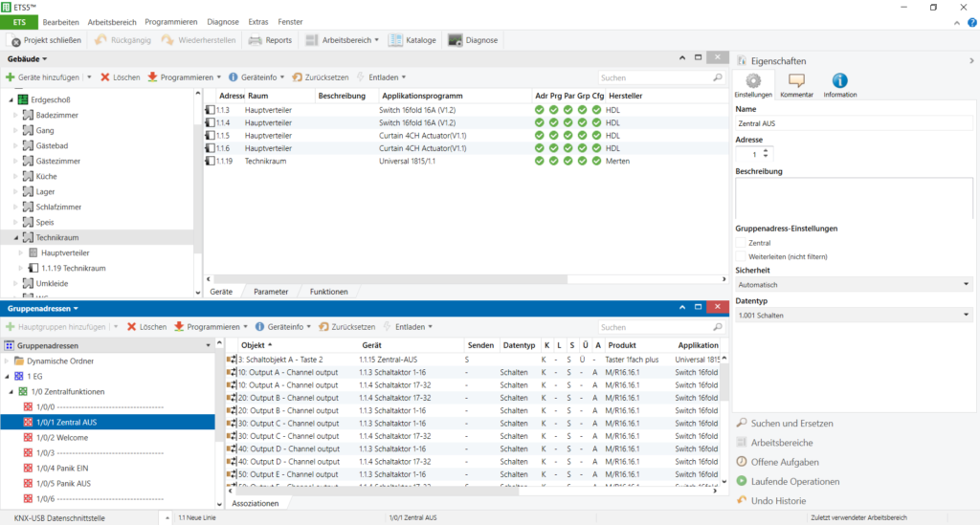Image resolution: width=980 pixels, height=525 pixels.
Task: Select the 1/0/2 Welcome group address
Action: 62,438
